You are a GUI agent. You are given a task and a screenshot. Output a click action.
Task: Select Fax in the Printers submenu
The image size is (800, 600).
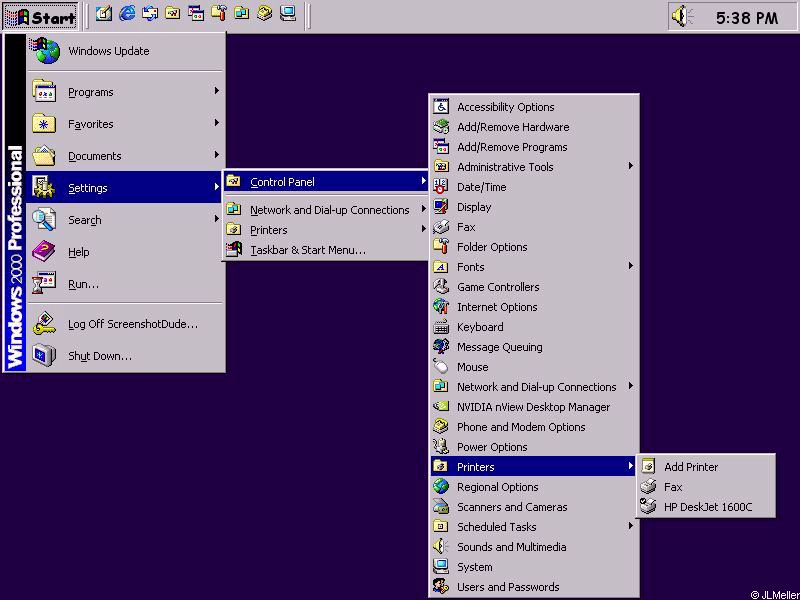point(707,487)
